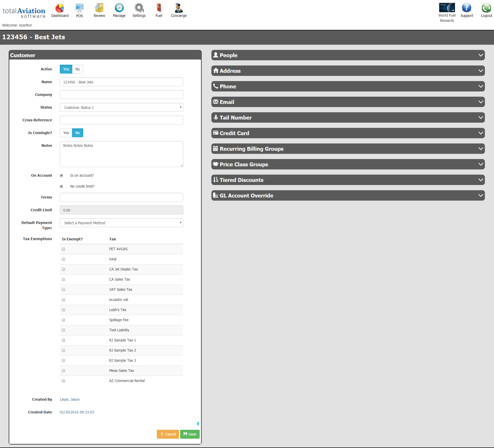The image size is (494, 448).
Task: Click into the Cross Reference field
Action: (x=121, y=120)
